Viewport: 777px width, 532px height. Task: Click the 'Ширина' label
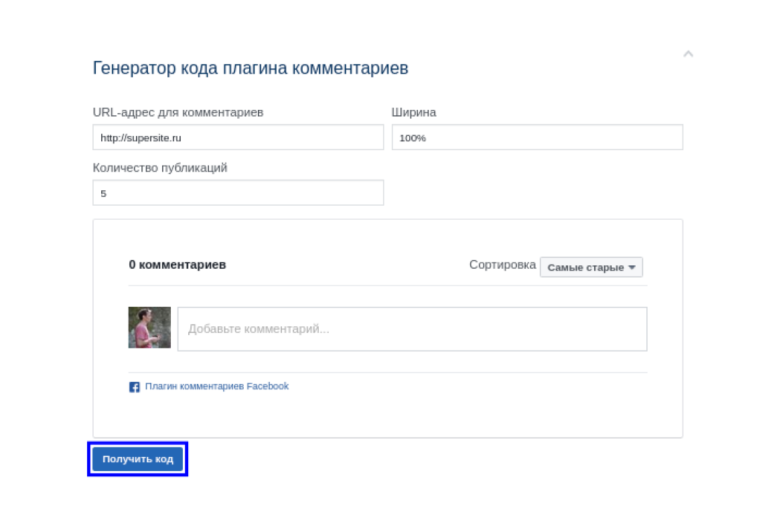[x=414, y=113]
